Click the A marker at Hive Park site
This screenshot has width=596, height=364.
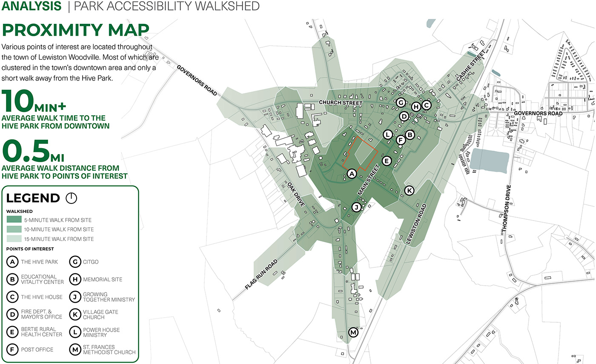pyautogui.click(x=351, y=173)
